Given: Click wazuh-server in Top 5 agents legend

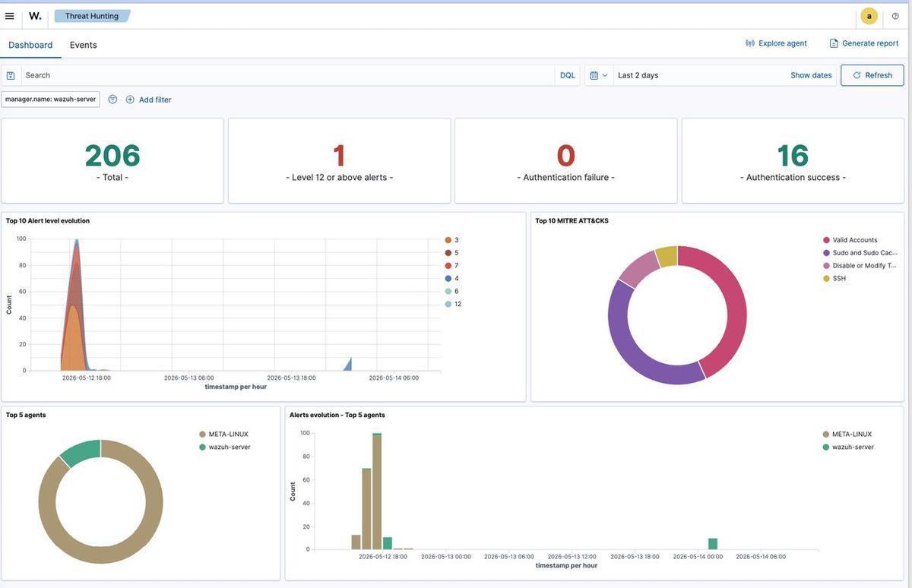Looking at the screenshot, I should coord(224,447).
